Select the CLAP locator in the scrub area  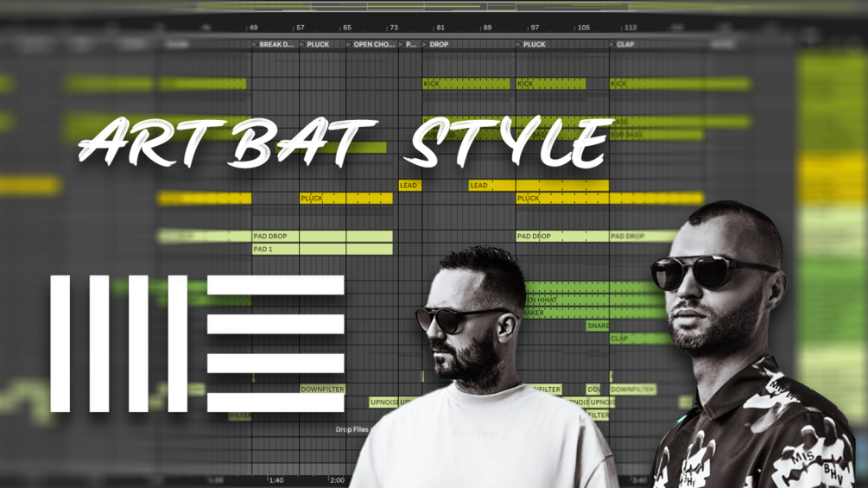point(622,44)
